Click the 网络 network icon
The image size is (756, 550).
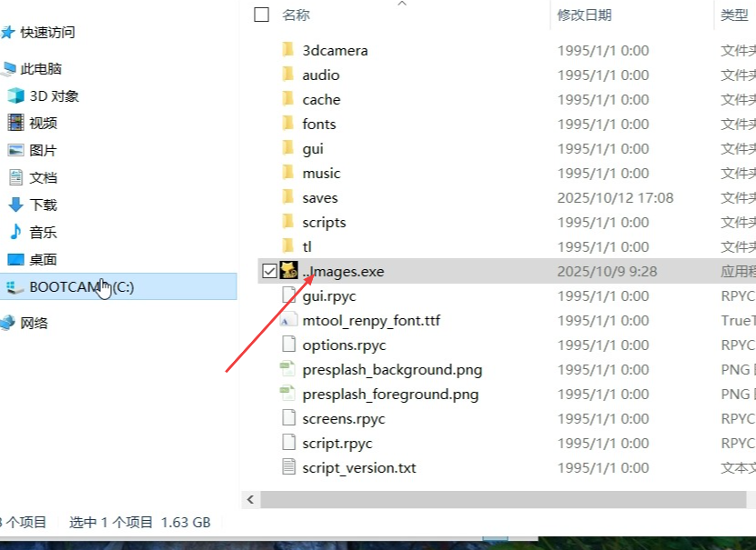[8, 323]
